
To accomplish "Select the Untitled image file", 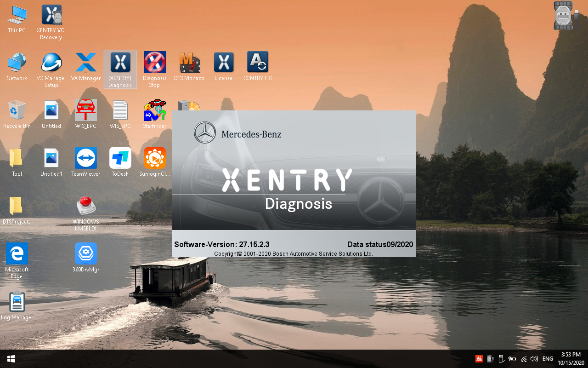I will (x=51, y=115).
